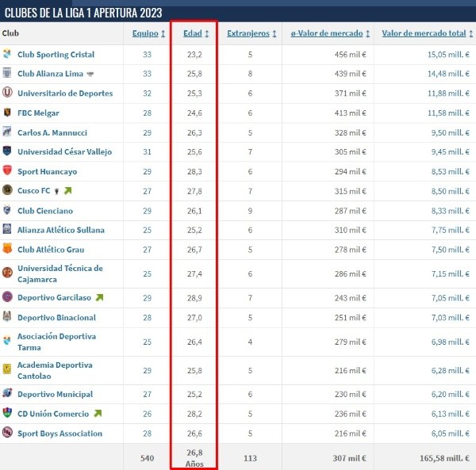
Task: Click the Sport Boys Association crest icon
Action: pos(7,434)
